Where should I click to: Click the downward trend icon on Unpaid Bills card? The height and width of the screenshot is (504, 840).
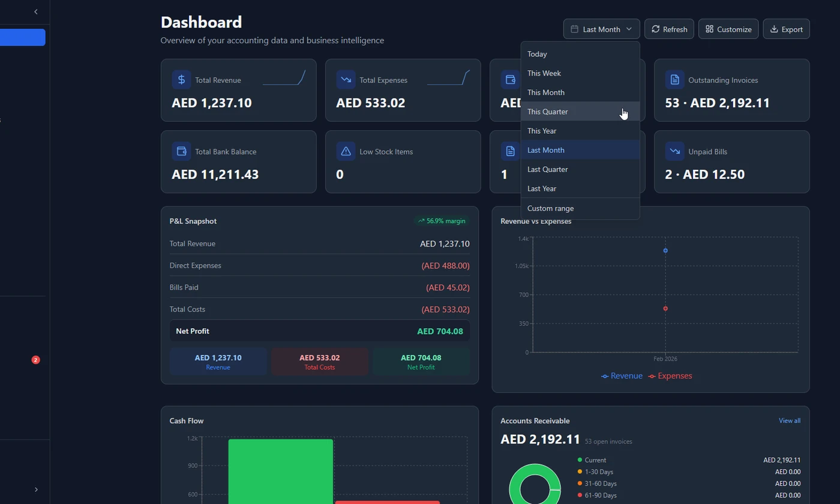coord(674,151)
